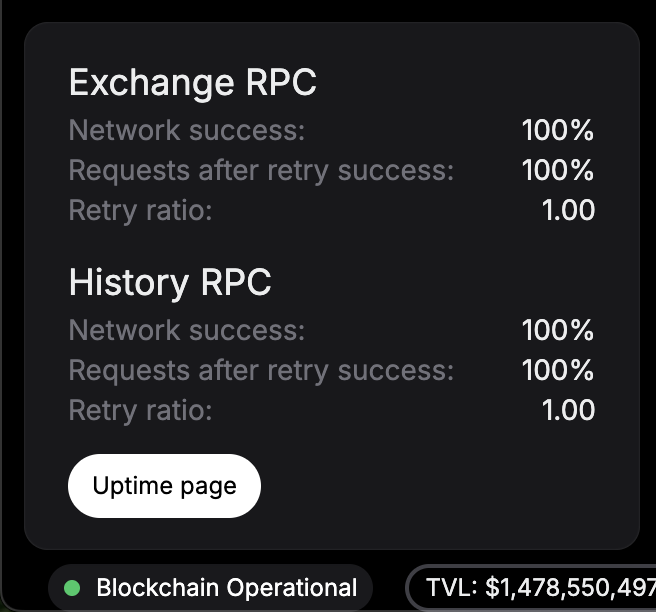This screenshot has height=612, width=656.
Task: Click History RPC requests after retry 100% value
Action: (558, 370)
